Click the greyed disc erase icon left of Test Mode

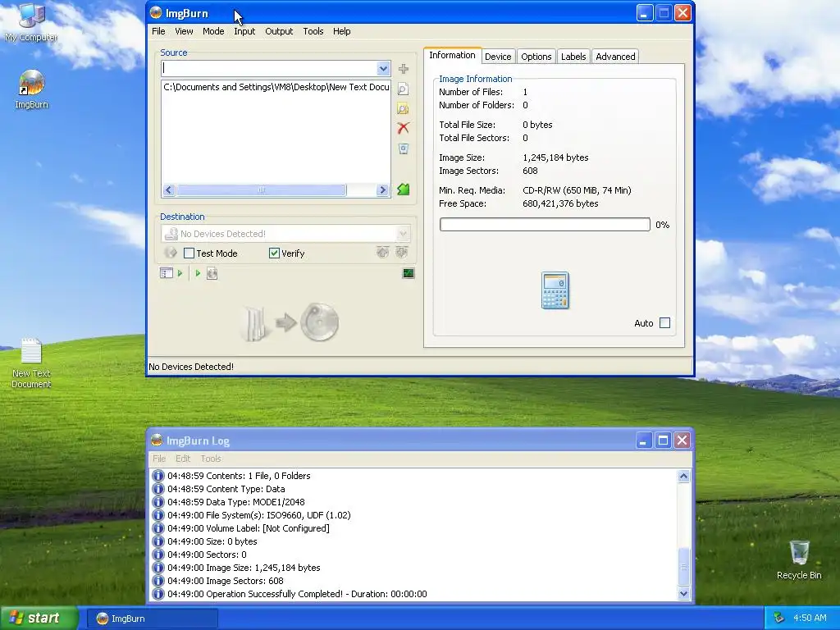click(171, 253)
